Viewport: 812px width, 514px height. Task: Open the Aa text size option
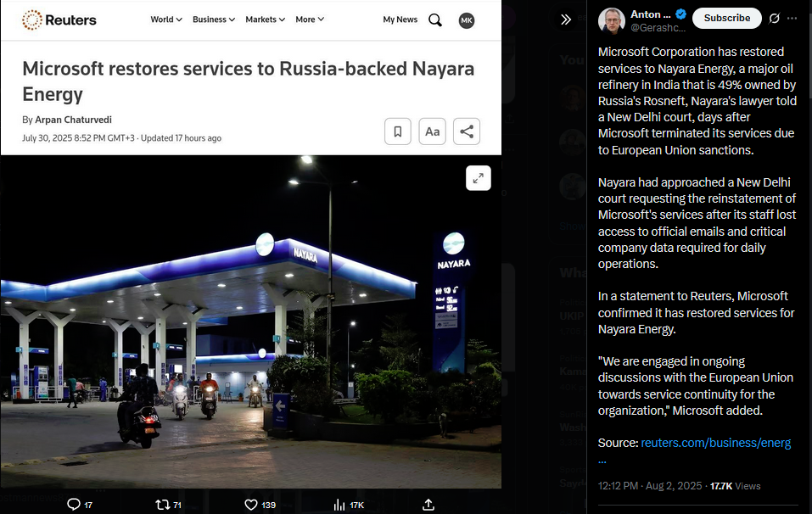[433, 131]
